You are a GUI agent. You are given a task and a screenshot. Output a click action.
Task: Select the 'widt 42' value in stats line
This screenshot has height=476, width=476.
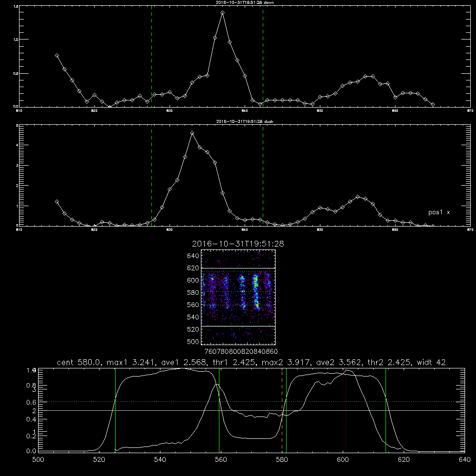tap(431, 362)
